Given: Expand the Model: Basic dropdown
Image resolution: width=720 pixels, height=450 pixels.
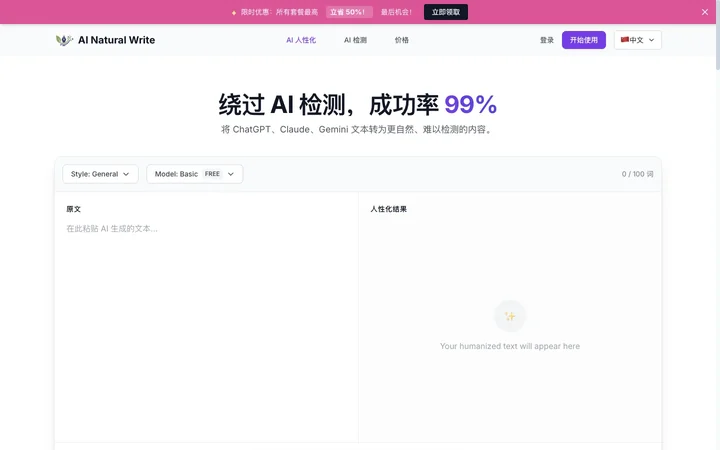Looking at the screenshot, I should click(x=194, y=174).
